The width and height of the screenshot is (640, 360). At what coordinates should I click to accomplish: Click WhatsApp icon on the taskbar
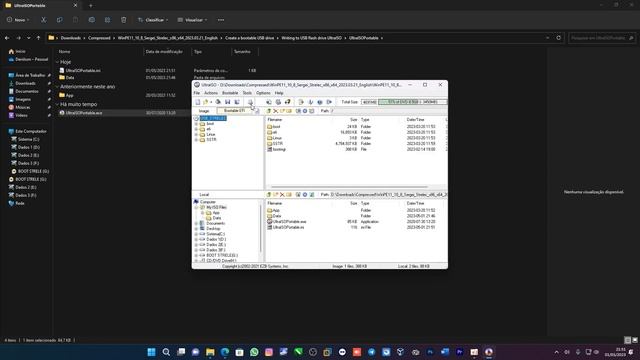[x=254, y=352]
